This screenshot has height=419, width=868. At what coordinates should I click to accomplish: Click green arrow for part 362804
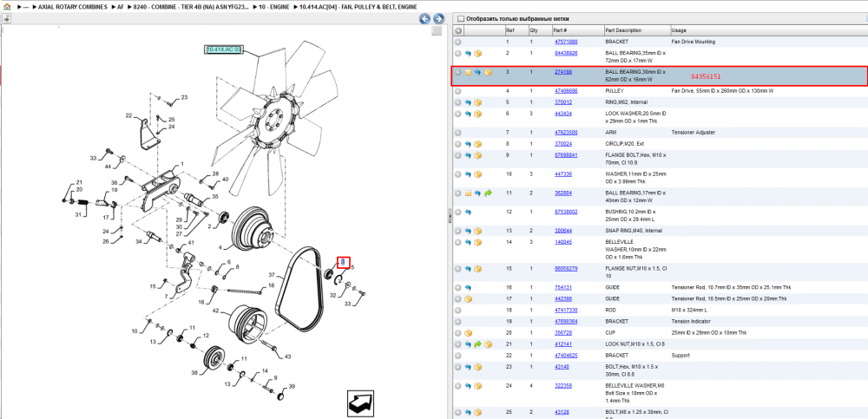[x=488, y=193]
